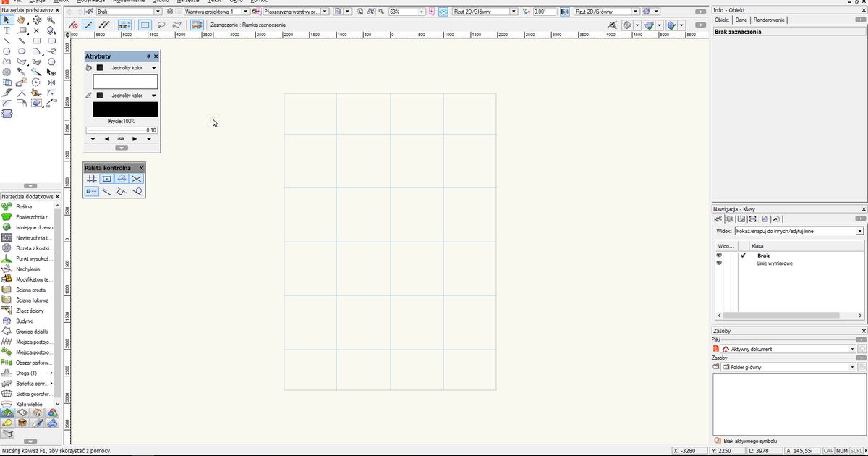Screen dimensions: 868x456
Task: Toggle grid snap in Paleta kontrolna
Action: point(91,179)
